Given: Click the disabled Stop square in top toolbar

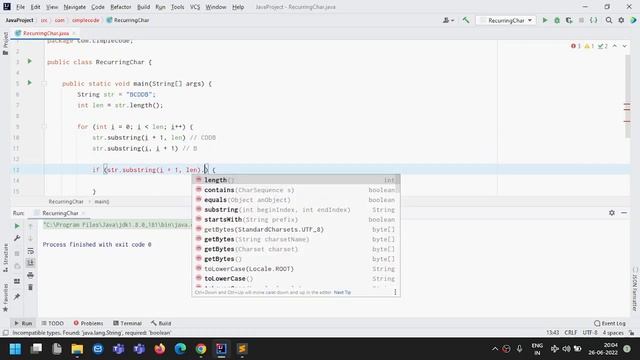Looking at the screenshot, I should (x=581, y=20).
